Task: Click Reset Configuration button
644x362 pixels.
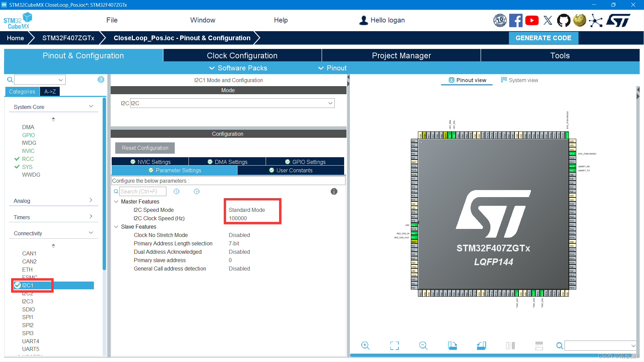Action: (145, 148)
